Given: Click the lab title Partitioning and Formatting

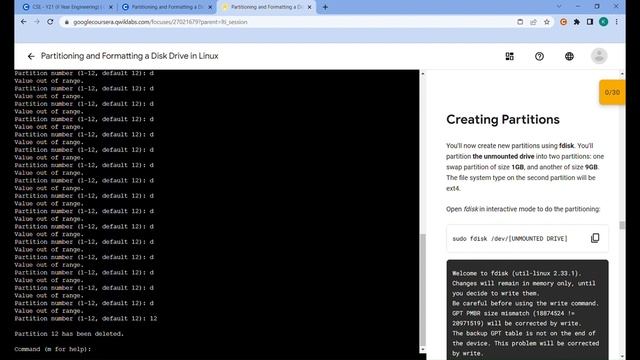Looking at the screenshot, I should pyautogui.click(x=129, y=56).
